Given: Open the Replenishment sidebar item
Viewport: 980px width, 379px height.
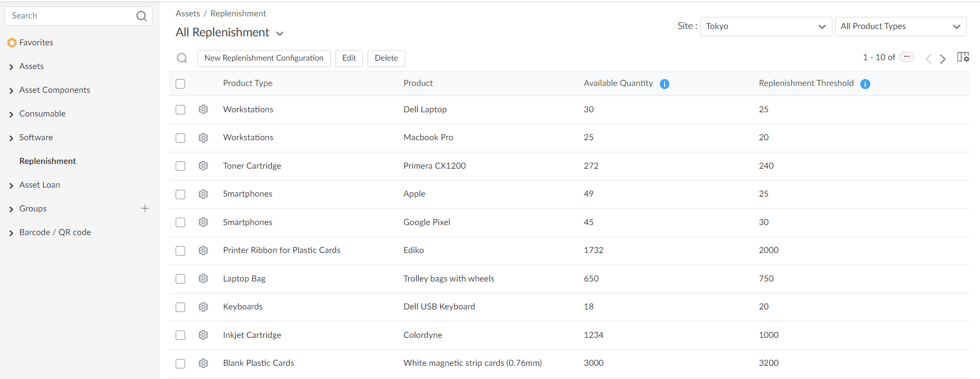Looking at the screenshot, I should tap(47, 161).
